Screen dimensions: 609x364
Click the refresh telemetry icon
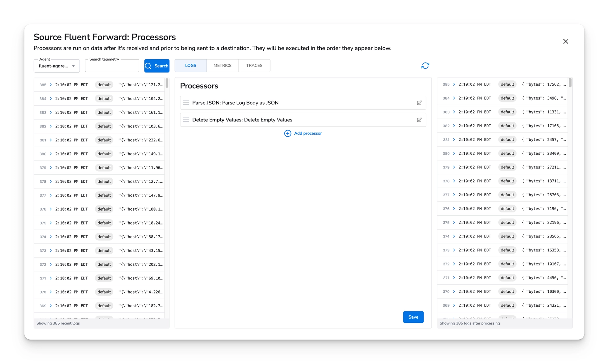425,66
